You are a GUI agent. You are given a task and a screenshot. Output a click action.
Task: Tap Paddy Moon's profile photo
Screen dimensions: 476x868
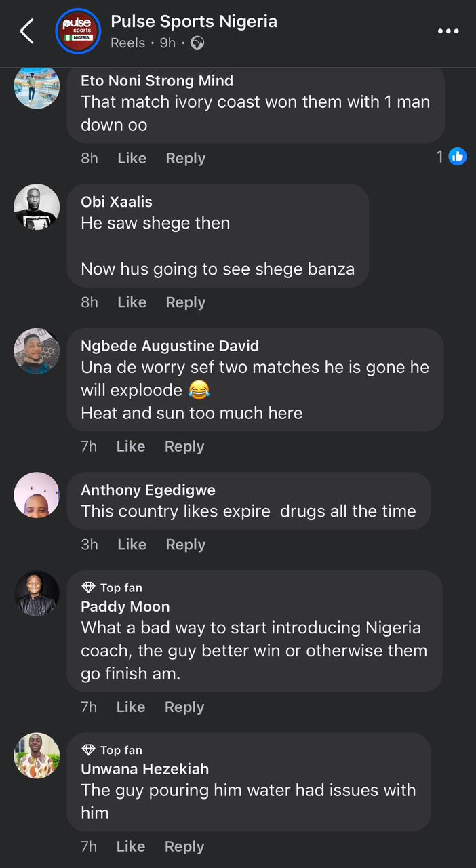(37, 593)
